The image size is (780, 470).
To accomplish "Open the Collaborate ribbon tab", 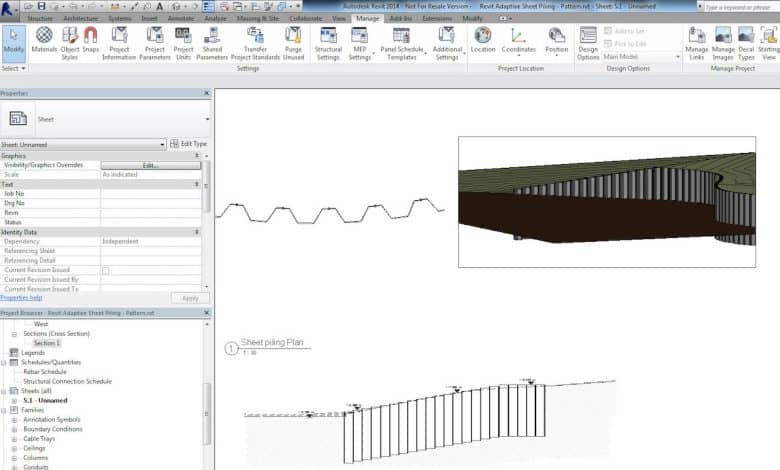I will 305,18.
